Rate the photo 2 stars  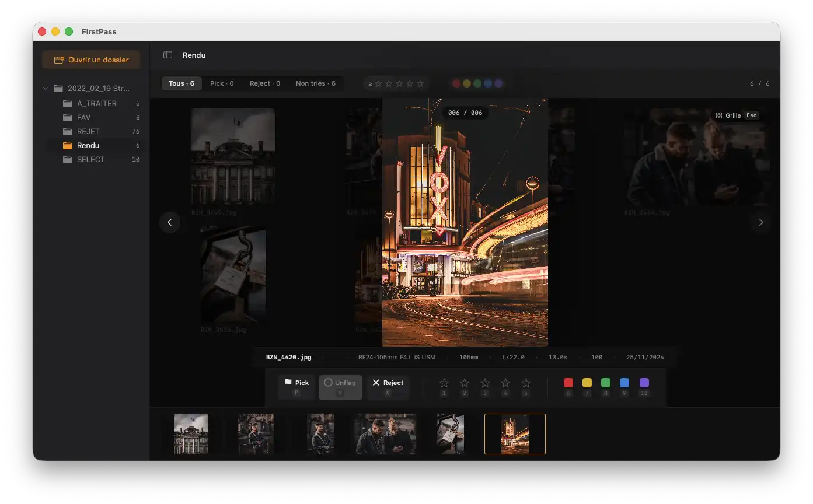(465, 383)
